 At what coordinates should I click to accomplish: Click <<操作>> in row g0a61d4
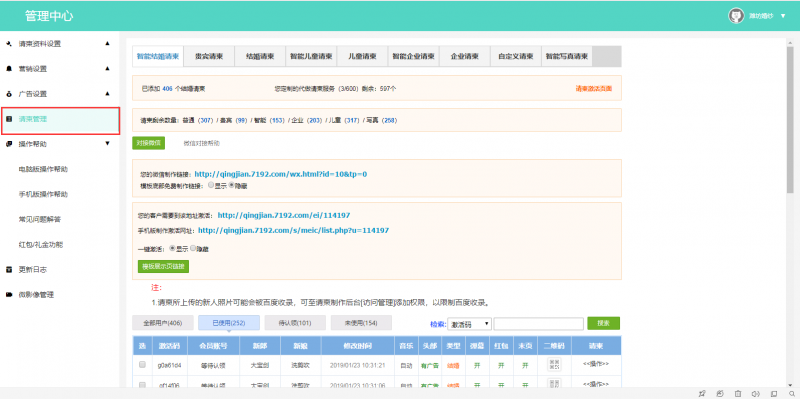click(x=596, y=365)
